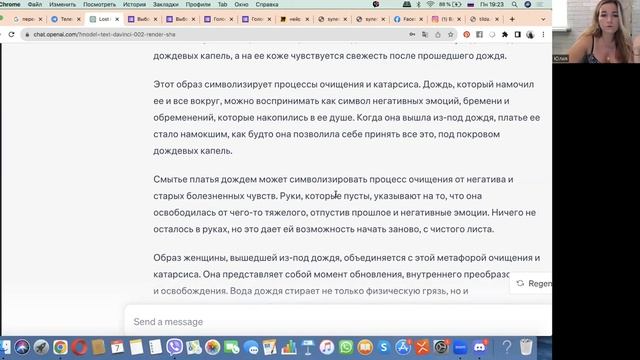The height and width of the screenshot is (360, 640).
Task: Open Discord from the Dock
Action: coord(479,347)
